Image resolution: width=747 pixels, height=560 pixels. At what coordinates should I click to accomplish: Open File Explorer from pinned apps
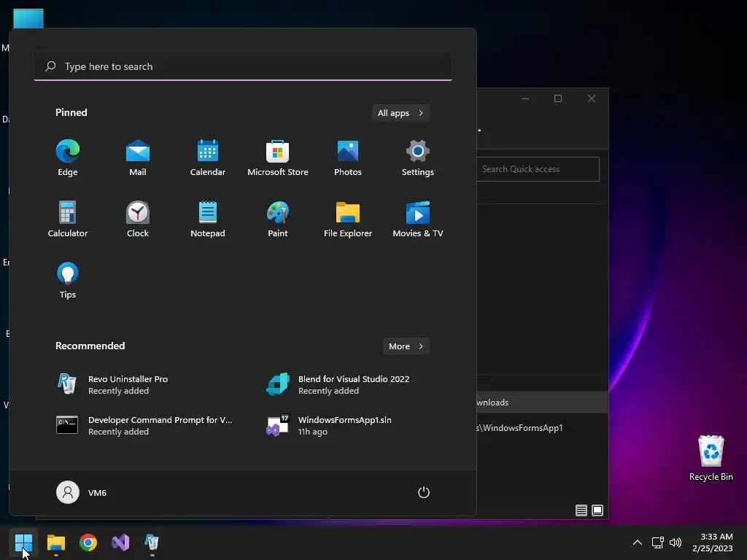pos(348,219)
